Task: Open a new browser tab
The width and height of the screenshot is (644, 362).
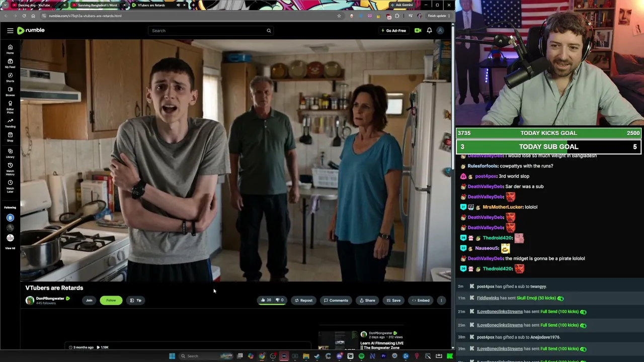Action: [x=193, y=5]
